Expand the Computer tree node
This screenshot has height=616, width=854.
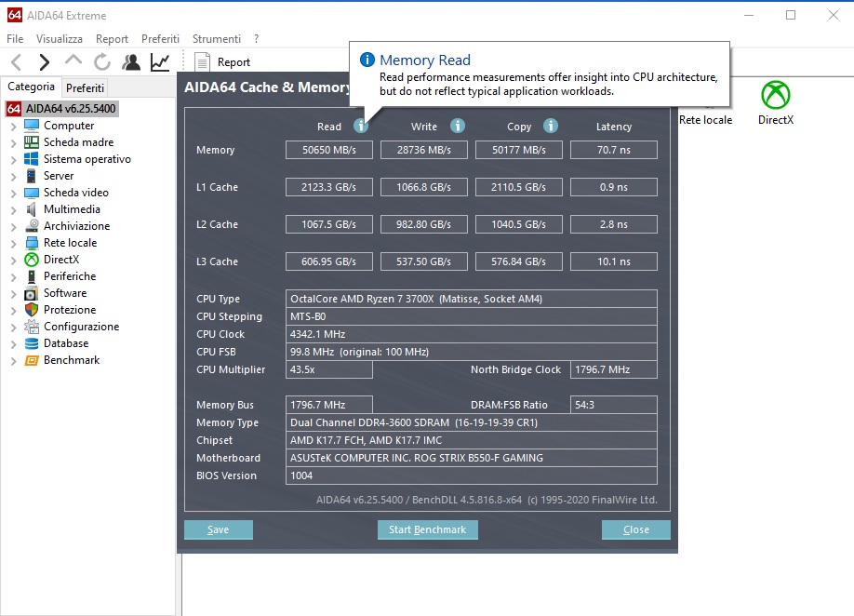(14, 127)
